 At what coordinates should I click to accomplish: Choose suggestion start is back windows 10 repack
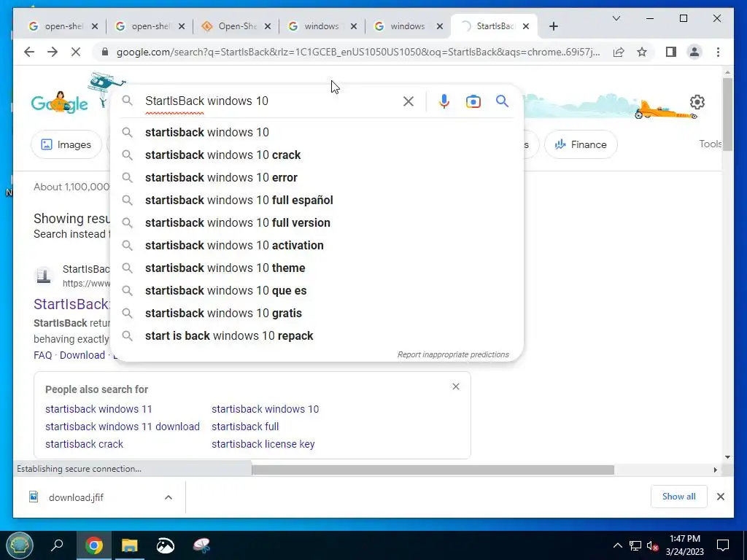tap(317, 335)
